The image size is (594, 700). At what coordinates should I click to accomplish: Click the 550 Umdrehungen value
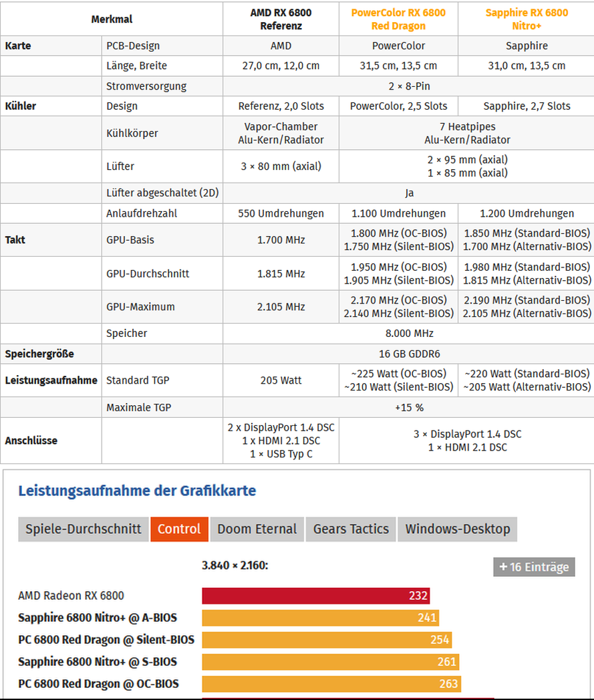point(281,213)
